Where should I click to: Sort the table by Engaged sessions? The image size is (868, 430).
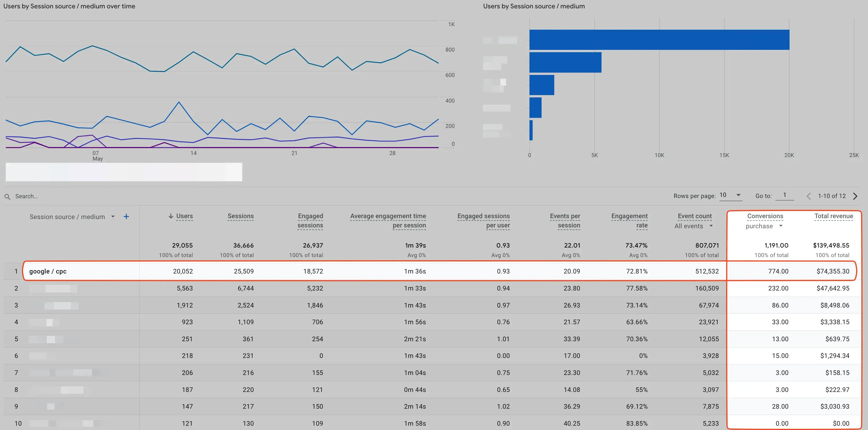click(310, 220)
